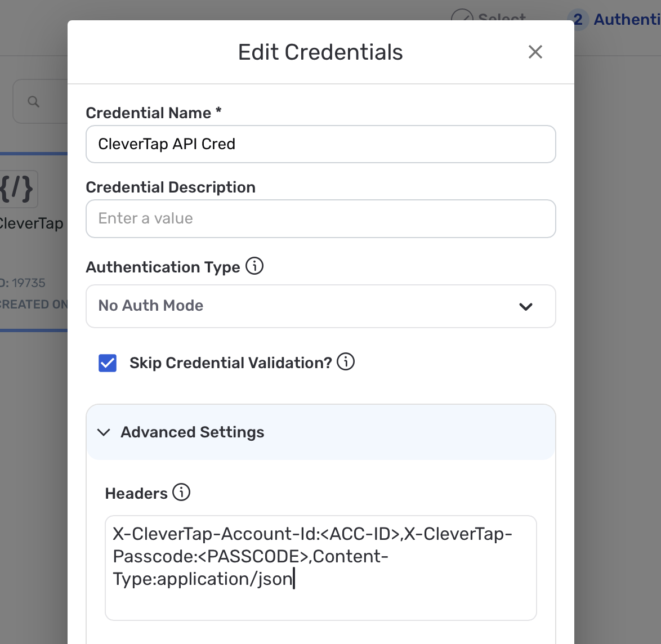Click the CleverTap API Cred name field

coord(321,144)
